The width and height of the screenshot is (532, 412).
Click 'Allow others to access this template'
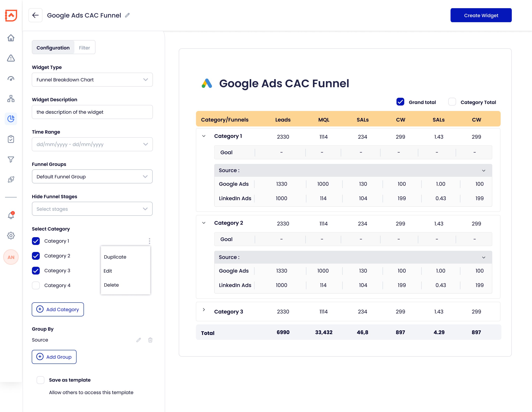(91, 393)
